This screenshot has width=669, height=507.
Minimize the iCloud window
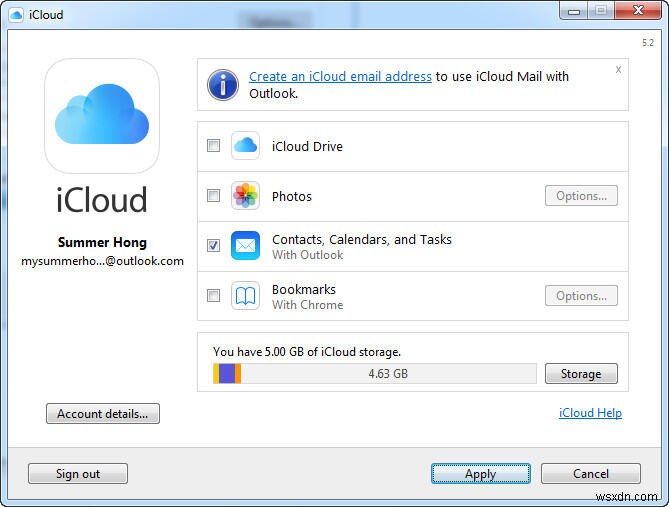574,11
